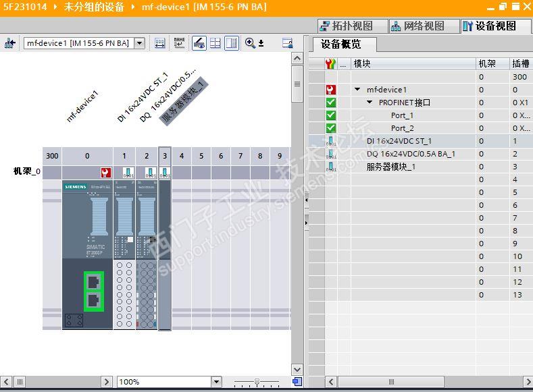Image resolution: width=533 pixels, height=392 pixels.
Task: Adjust the zoom slider handle
Action: pos(257,382)
